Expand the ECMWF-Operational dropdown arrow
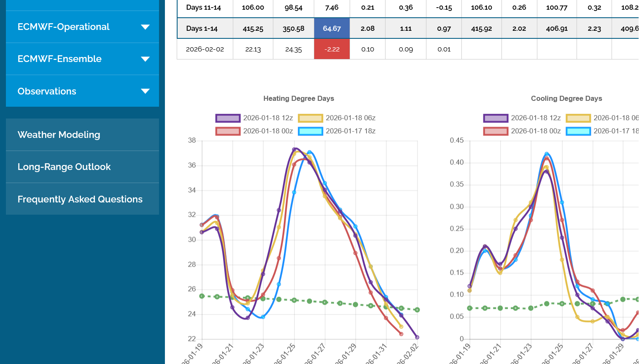 click(x=145, y=27)
